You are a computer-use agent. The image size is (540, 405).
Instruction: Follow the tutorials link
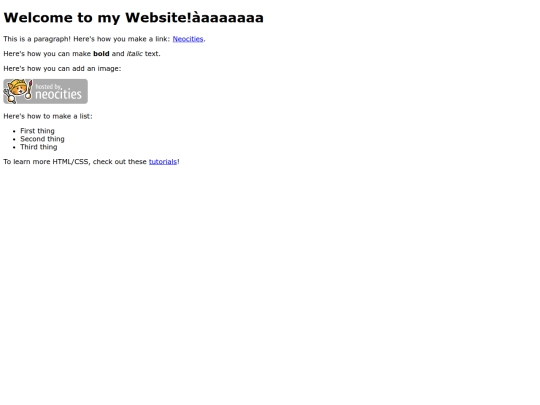(x=163, y=162)
